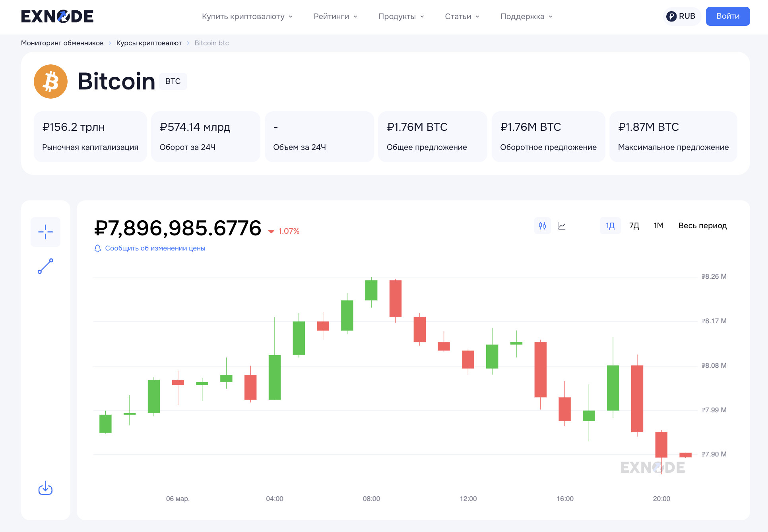This screenshot has width=768, height=532.
Task: Select the trend line drawing tool
Action: (46, 266)
